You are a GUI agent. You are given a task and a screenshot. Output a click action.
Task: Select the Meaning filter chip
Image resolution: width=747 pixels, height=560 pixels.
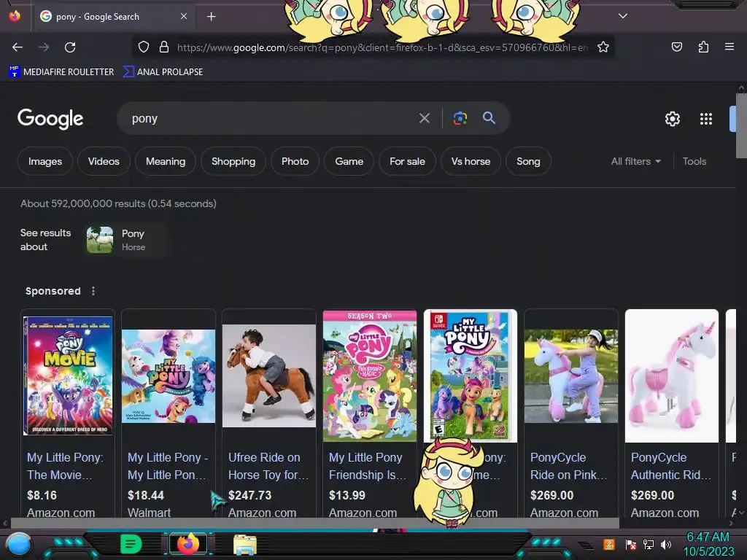coord(166,161)
